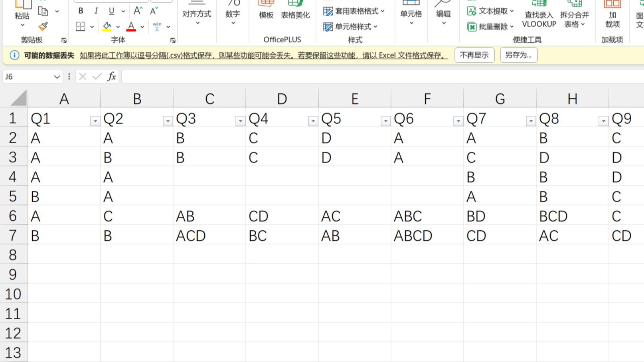Open the Q6 filter dropdown

pyautogui.click(x=458, y=121)
